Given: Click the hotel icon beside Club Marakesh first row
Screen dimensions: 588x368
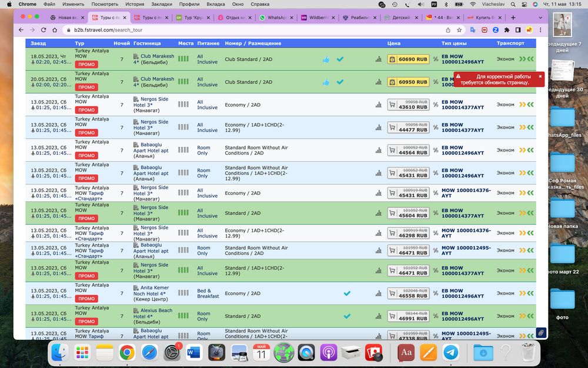Looking at the screenshot, I should (136, 57).
